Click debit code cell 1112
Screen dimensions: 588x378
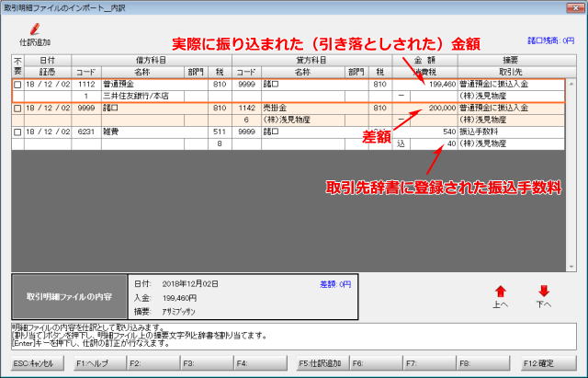coord(86,85)
